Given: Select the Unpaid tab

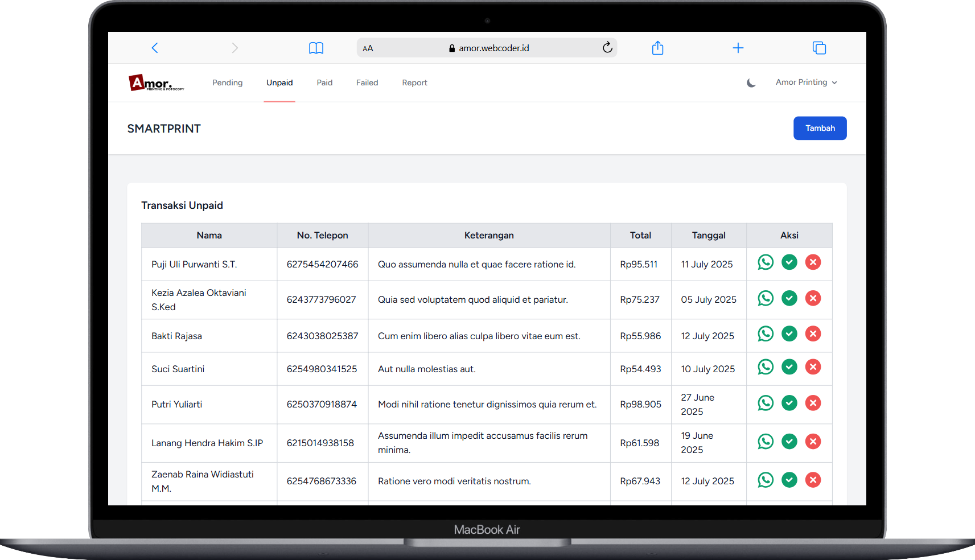Looking at the screenshot, I should pos(279,83).
